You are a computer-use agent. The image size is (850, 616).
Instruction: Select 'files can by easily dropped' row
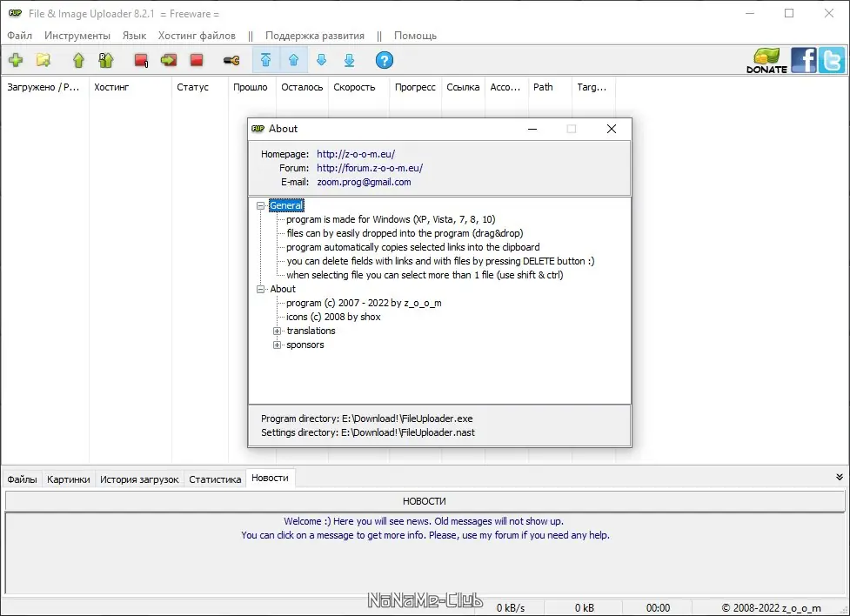point(405,234)
